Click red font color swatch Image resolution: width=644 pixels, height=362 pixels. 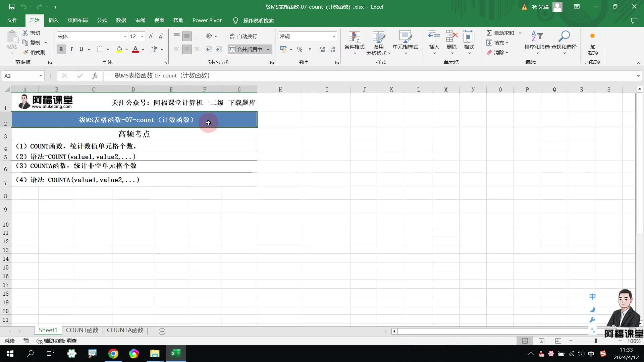[136, 49]
